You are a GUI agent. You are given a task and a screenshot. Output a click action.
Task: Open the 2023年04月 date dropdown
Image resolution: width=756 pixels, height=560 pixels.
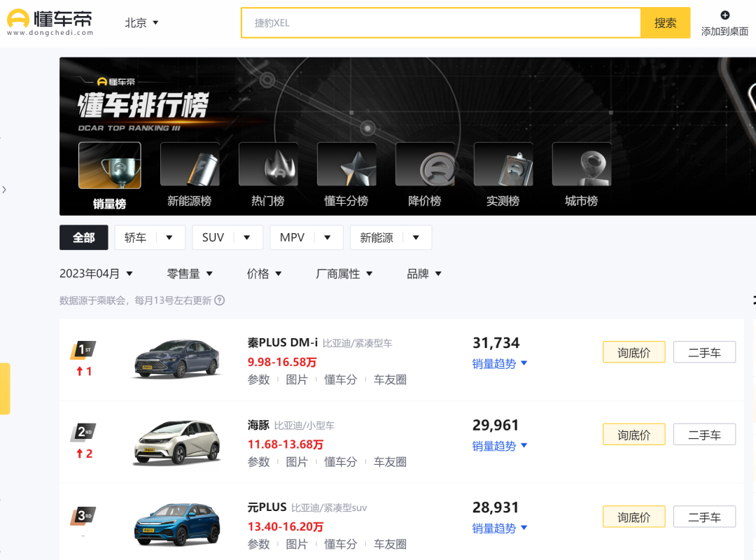point(96,274)
